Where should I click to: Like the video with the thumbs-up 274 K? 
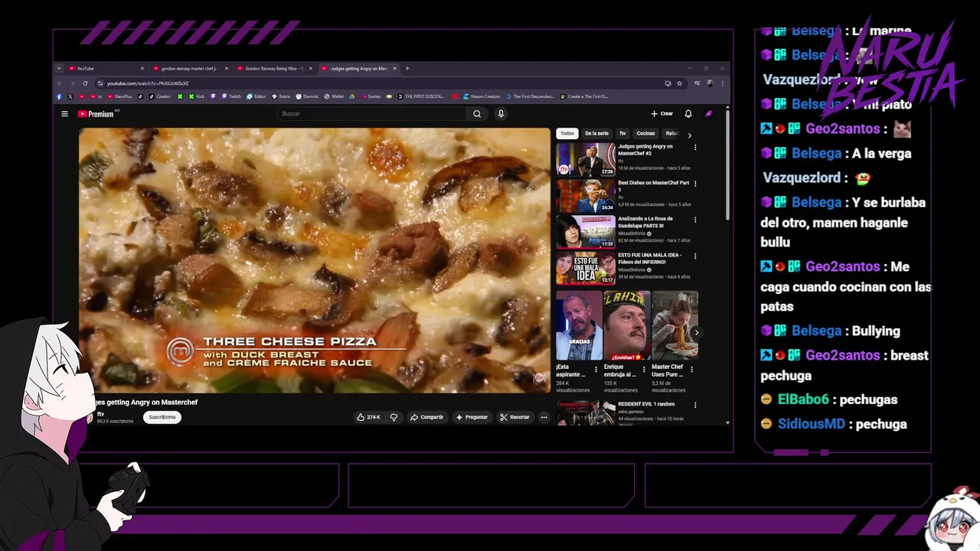click(368, 417)
